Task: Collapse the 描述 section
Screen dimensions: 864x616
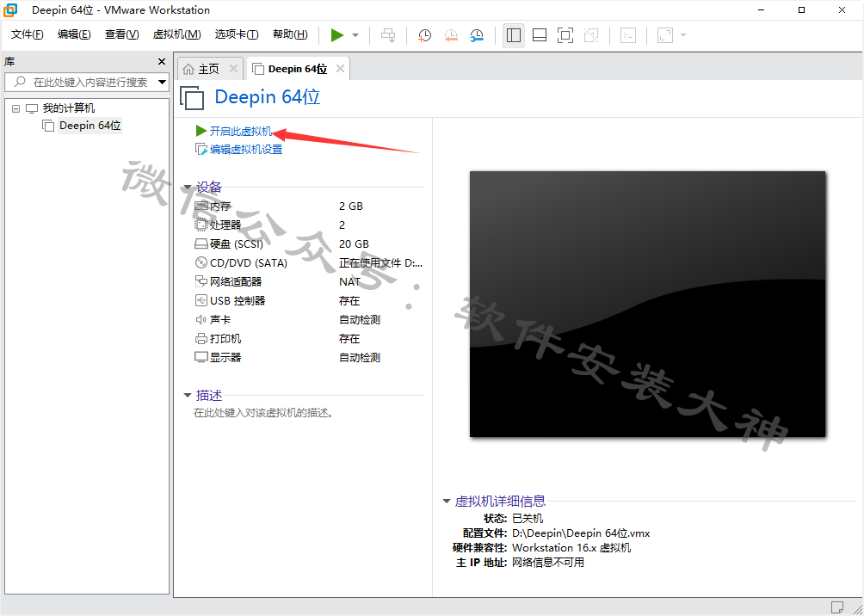Action: 188,396
